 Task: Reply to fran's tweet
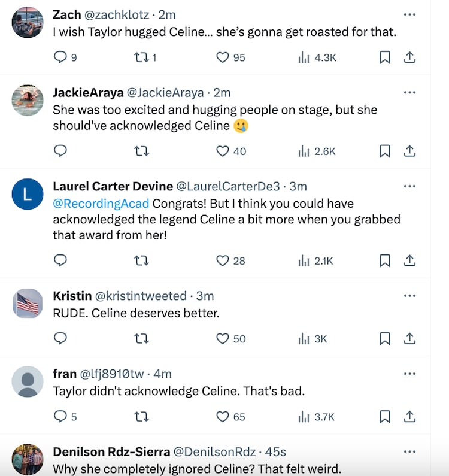[x=60, y=416]
